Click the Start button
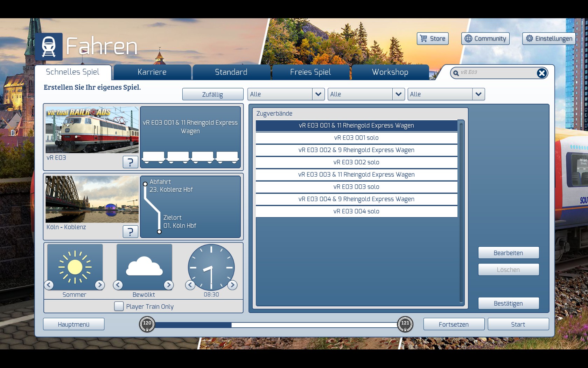Viewport: 588px width, 368px height. coord(518,324)
